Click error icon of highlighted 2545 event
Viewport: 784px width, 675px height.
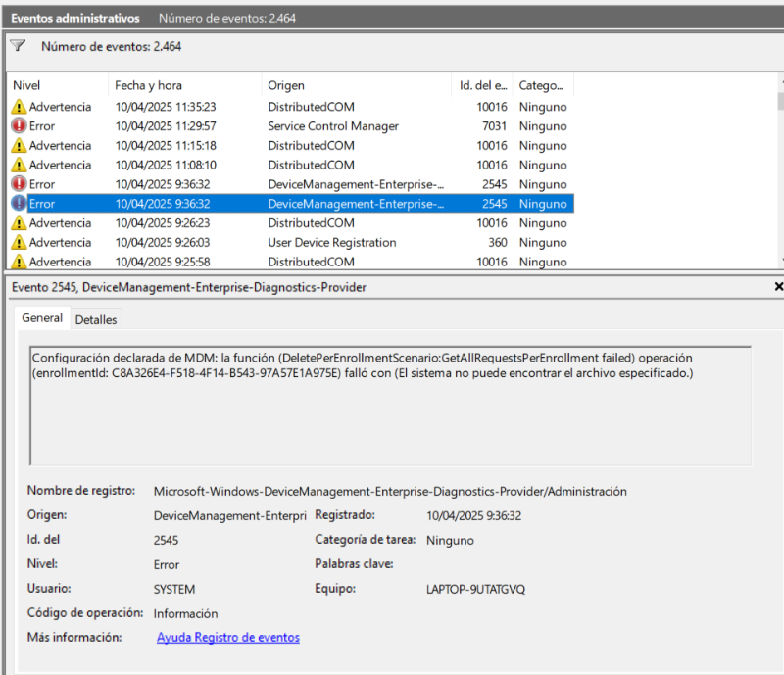[19, 204]
